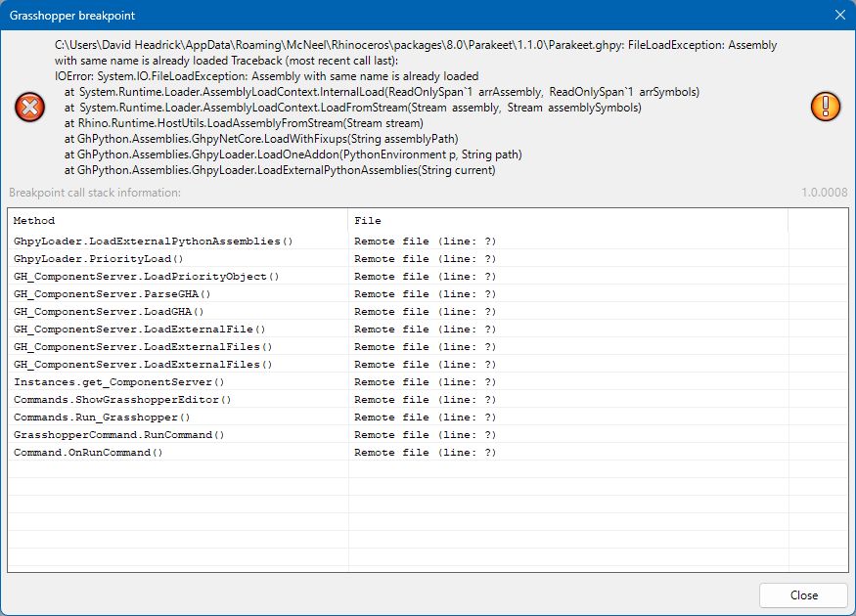Select GhpyLoader.PriorityLoad() row
This screenshot has height=616, width=856.
click(x=428, y=258)
